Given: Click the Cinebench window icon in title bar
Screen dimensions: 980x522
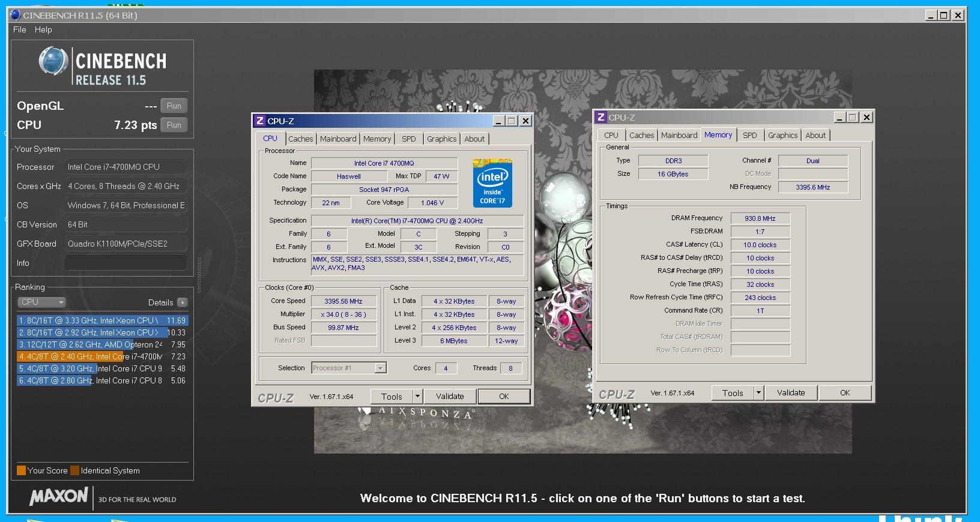Looking at the screenshot, I should pyautogui.click(x=16, y=15).
